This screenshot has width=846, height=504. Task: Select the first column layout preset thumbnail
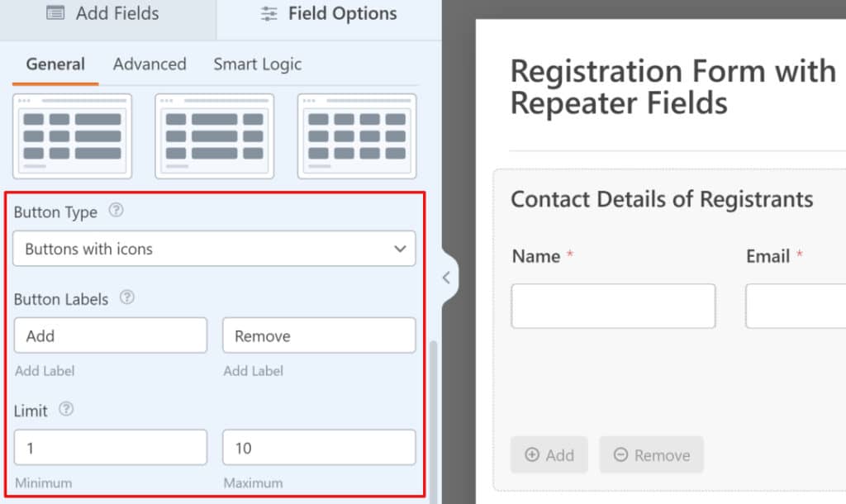point(73,136)
